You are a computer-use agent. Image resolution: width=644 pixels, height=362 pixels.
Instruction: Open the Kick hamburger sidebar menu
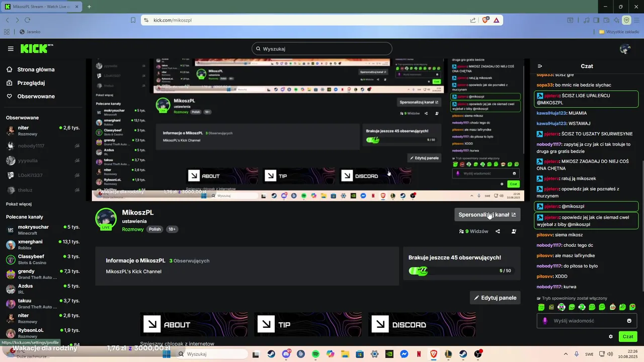11,49
